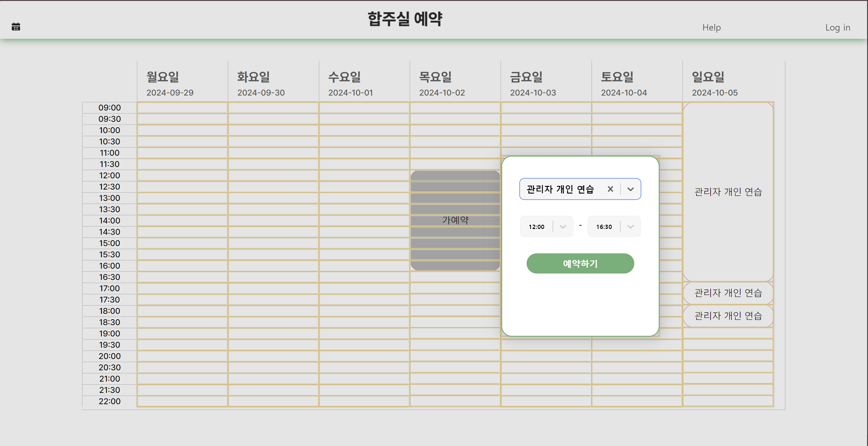Open the start time 12:00 dropdown
This screenshot has width=868, height=446.
pyautogui.click(x=546, y=227)
